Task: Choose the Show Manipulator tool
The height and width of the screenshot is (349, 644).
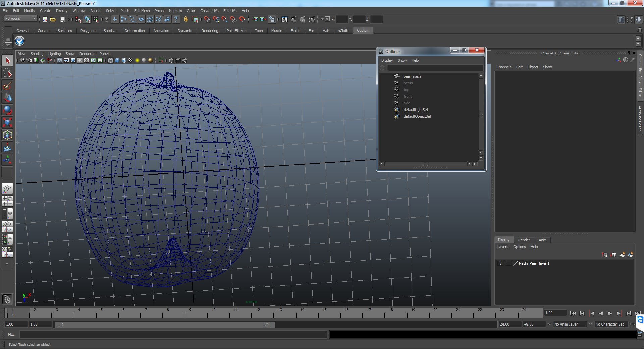Action: 7,160
